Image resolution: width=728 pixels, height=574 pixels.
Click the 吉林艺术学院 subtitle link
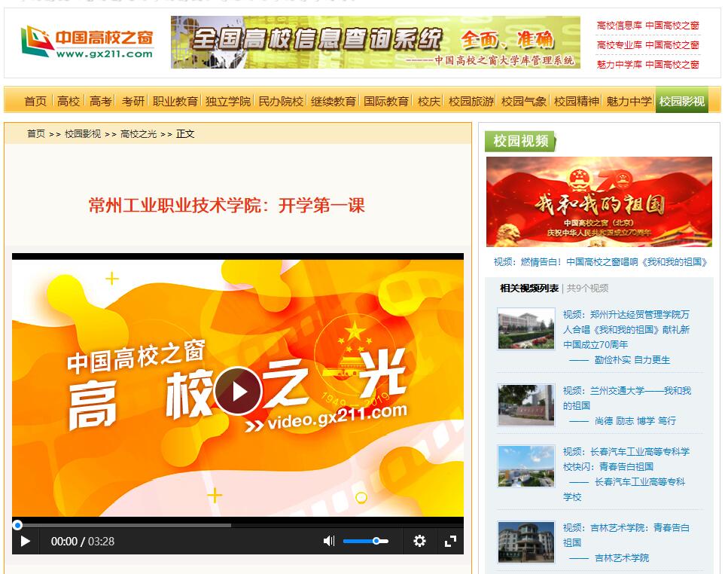622,557
